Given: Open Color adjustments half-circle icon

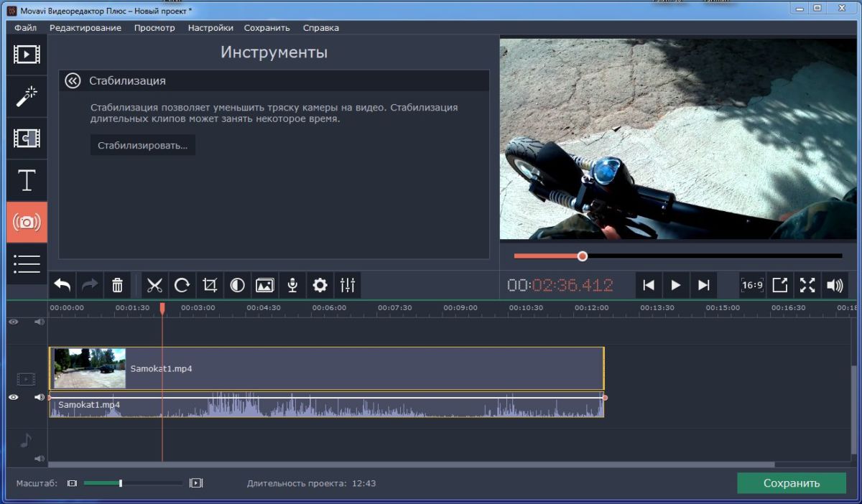Looking at the screenshot, I should point(237,286).
